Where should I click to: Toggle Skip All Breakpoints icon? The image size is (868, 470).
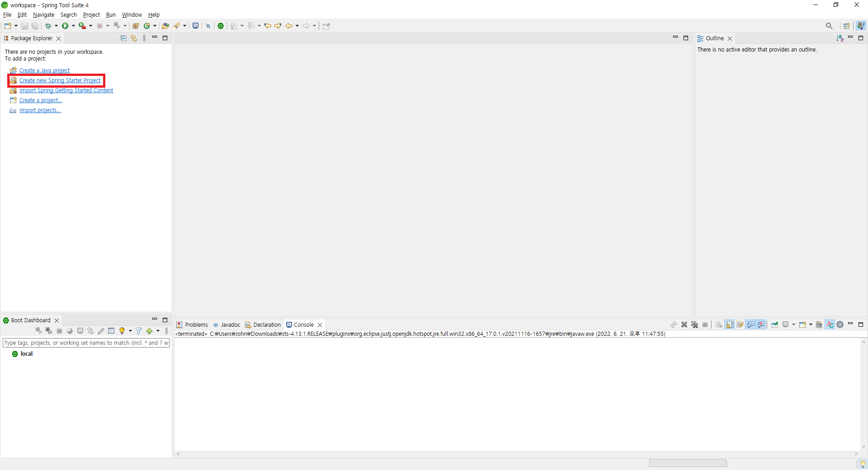[x=208, y=26]
